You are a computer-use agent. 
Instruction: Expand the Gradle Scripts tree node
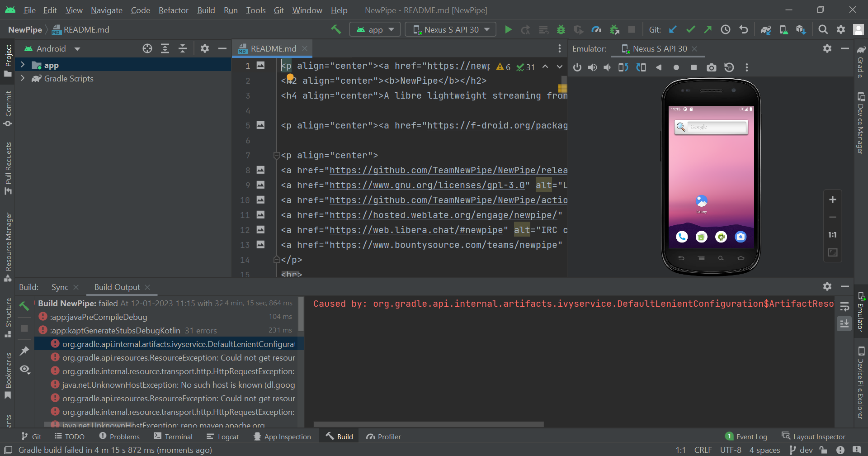coord(23,78)
